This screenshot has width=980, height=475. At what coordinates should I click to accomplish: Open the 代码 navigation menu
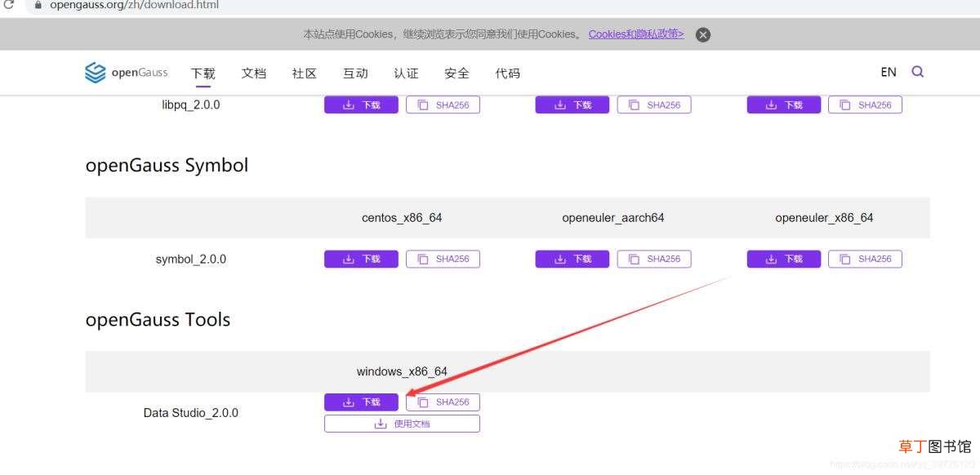point(507,73)
